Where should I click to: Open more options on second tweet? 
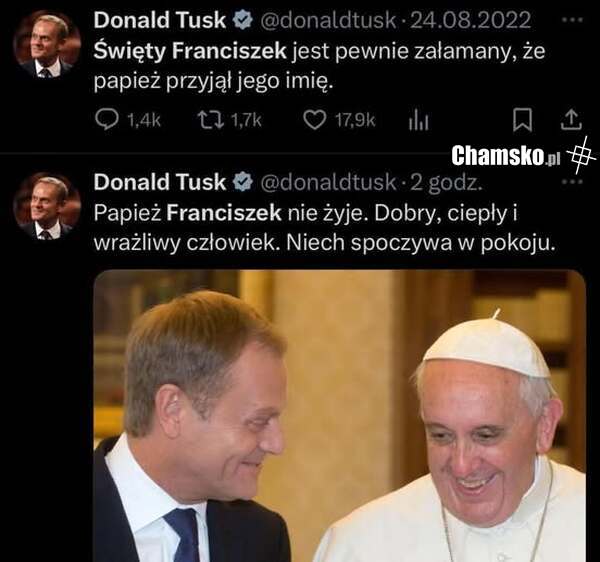tap(573, 182)
